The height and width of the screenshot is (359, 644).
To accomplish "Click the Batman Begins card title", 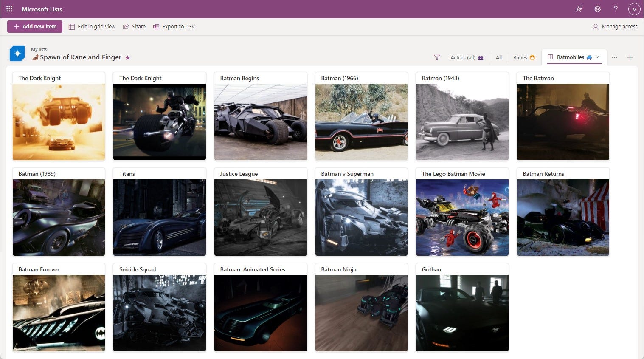I will (239, 78).
